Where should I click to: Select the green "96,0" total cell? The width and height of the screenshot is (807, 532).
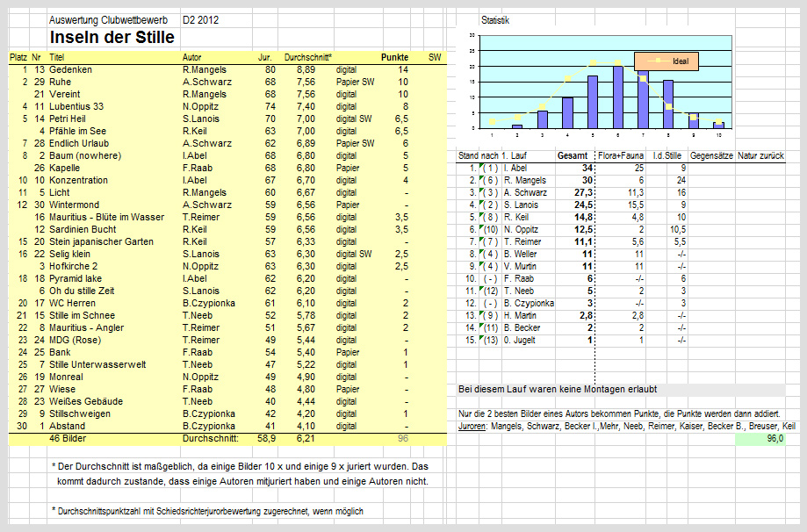click(x=760, y=439)
